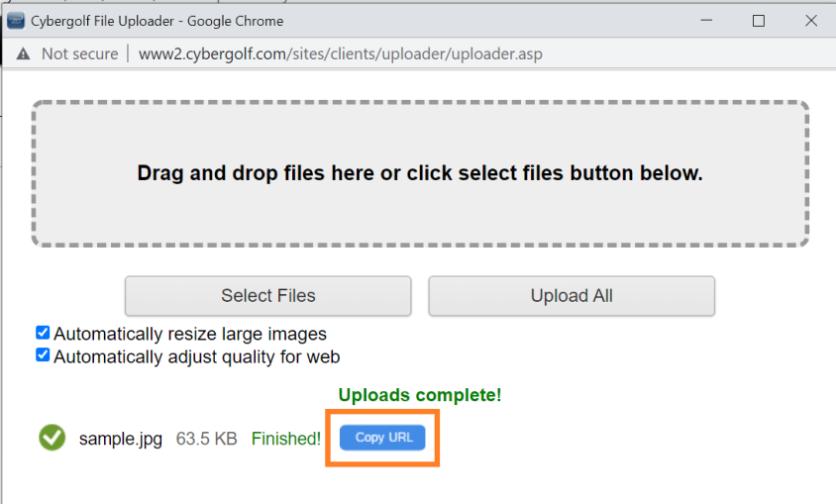Click the Not secure warning triangle icon
This screenshot has height=504, width=836.
[23, 53]
